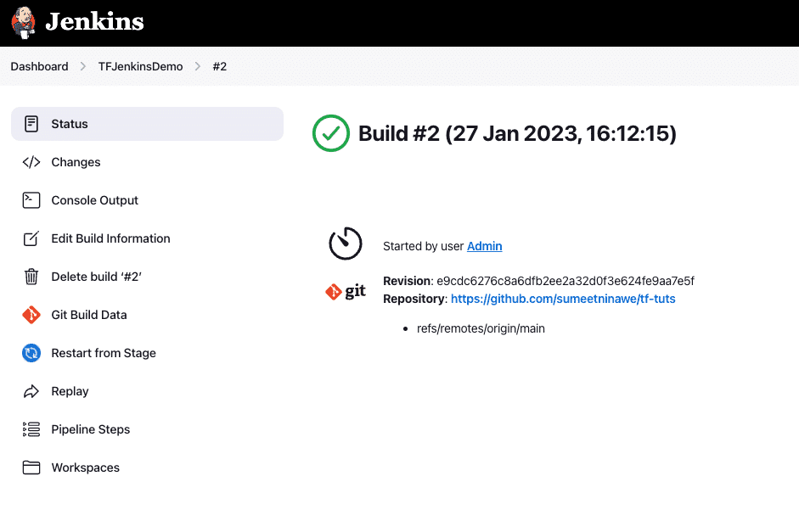This screenshot has height=532, width=799.
Task: Click the Replay arrow icon
Action: pyautogui.click(x=31, y=391)
